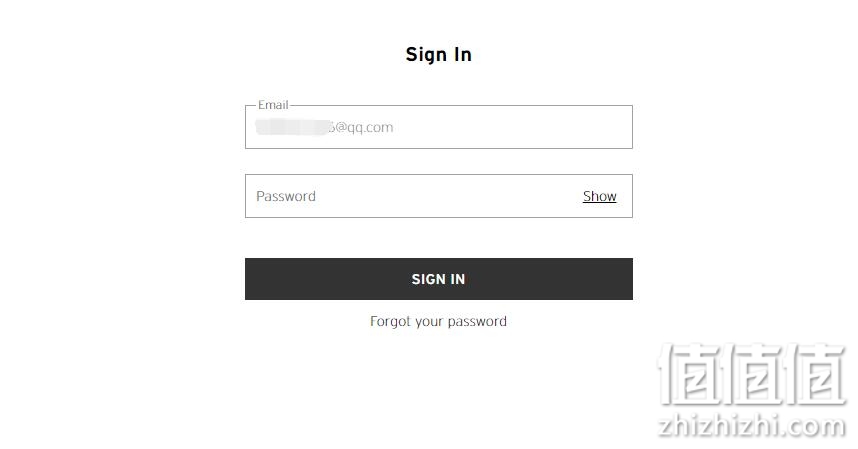Image resolution: width=858 pixels, height=449 pixels.
Task: Click the word password in the forgot link
Action: 477,322
